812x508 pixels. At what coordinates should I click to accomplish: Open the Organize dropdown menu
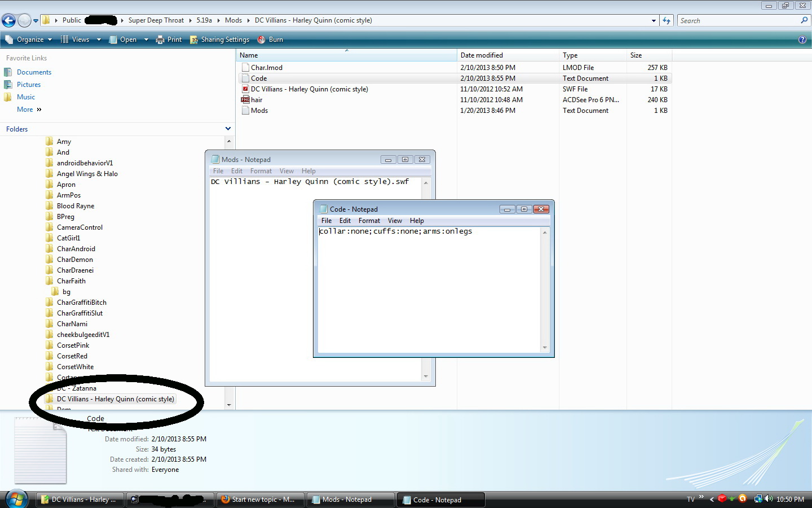(x=29, y=40)
